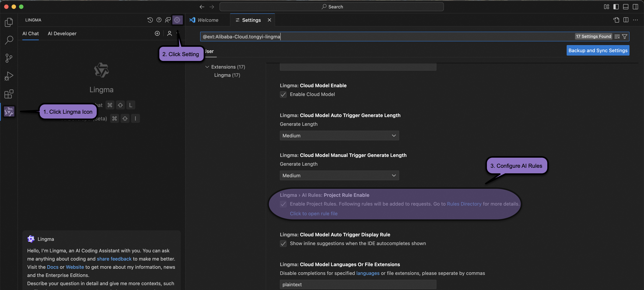The width and height of the screenshot is (644, 290).
Task: Toggle bottom panel icon
Action: tap(626, 7)
